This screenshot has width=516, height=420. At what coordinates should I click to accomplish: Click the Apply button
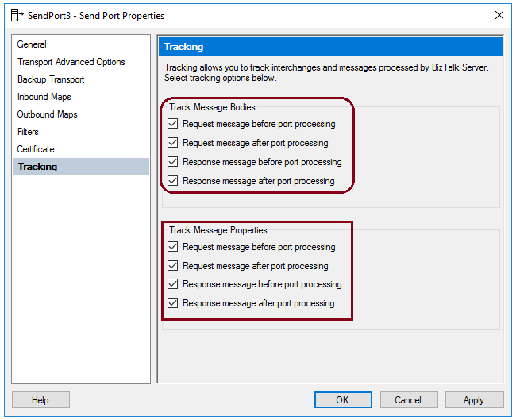click(474, 400)
